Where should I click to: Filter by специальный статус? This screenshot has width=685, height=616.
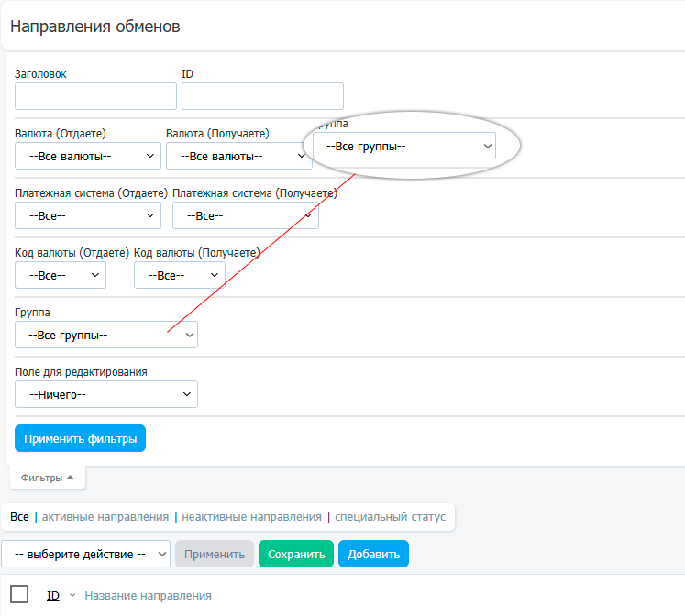tap(390, 517)
